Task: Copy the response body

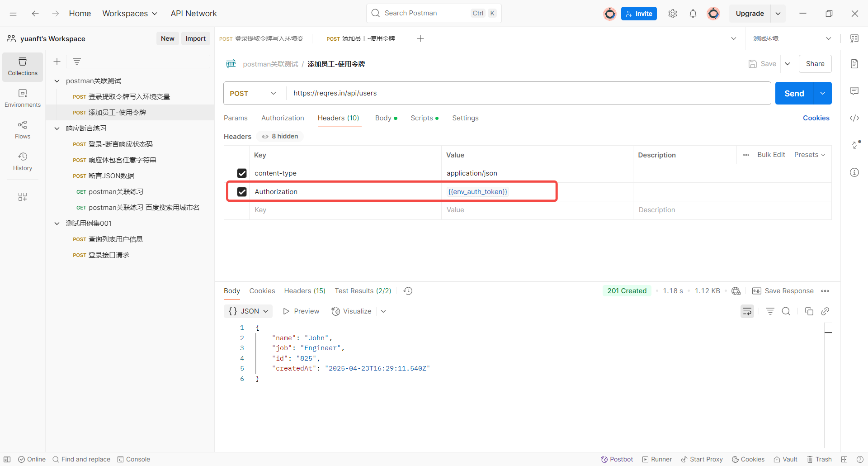Action: click(x=809, y=311)
